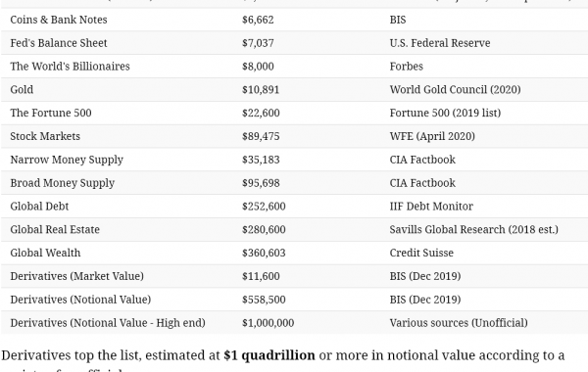Click the Forbes source cell
Image resolution: width=588 pixels, height=372 pixels.
point(406,66)
